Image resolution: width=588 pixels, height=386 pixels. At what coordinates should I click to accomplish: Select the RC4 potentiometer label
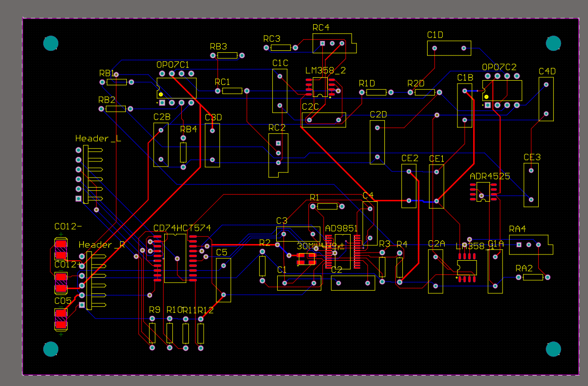(321, 28)
